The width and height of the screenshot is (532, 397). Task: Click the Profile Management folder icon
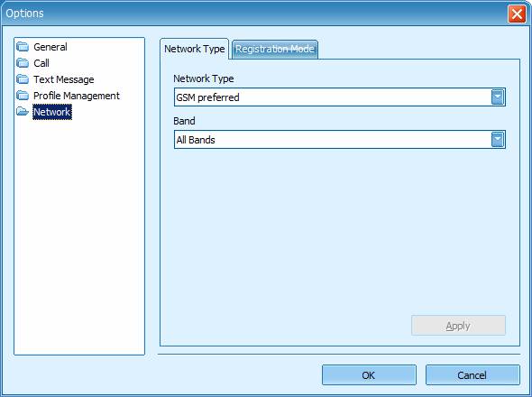click(x=23, y=96)
